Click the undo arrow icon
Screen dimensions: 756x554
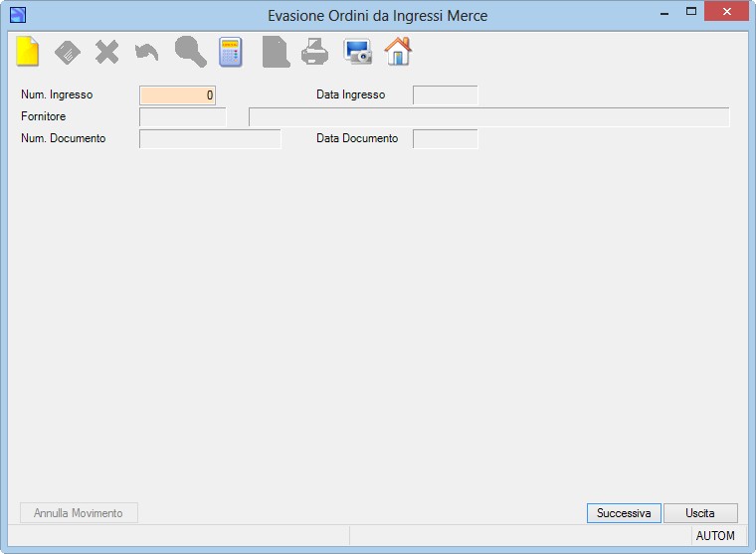coord(146,53)
